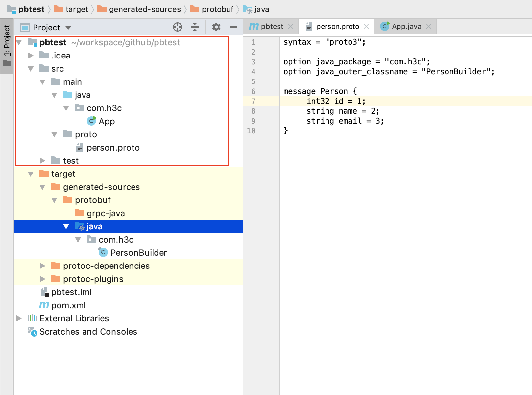Expand External Libraries node
The image size is (532, 395).
click(x=19, y=318)
